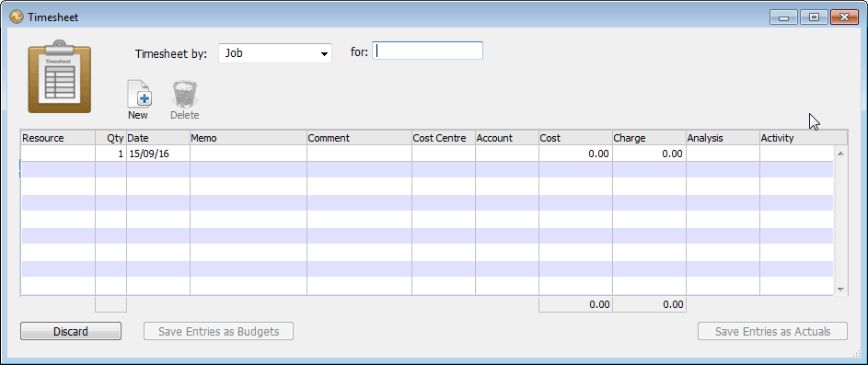Click the Delete trash can icon
868x365 pixels.
[185, 94]
